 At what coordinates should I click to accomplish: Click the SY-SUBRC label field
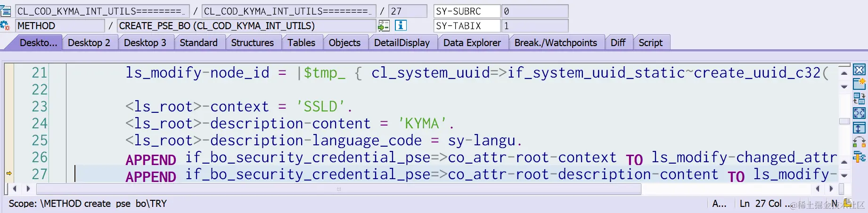[467, 11]
